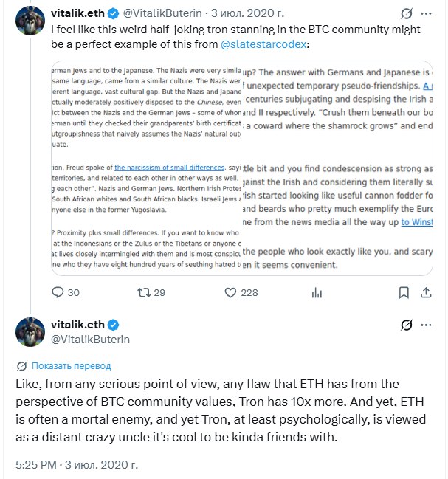Click Показать перевод to translate tweet
The image size is (448, 479).
tap(71, 365)
